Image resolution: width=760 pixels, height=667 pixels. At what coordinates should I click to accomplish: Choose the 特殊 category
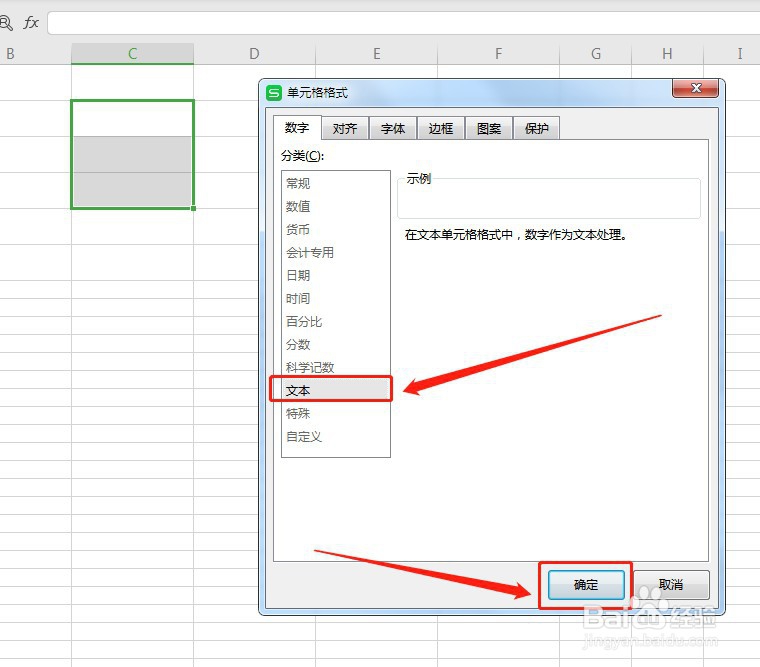[x=336, y=413]
